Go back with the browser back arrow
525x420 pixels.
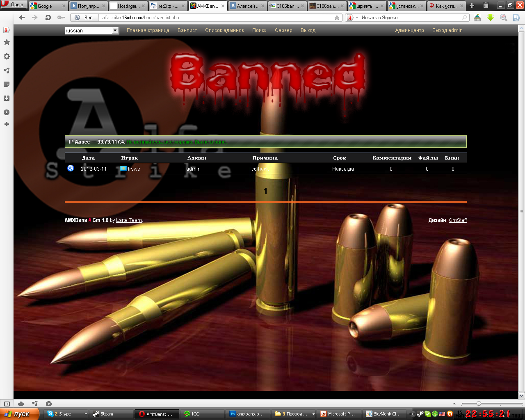tap(22, 18)
